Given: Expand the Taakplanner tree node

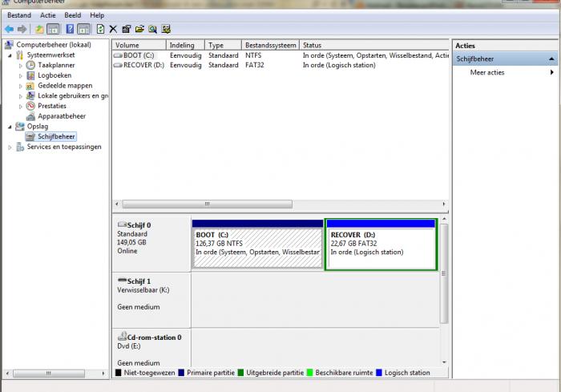Looking at the screenshot, I should coord(22,65).
